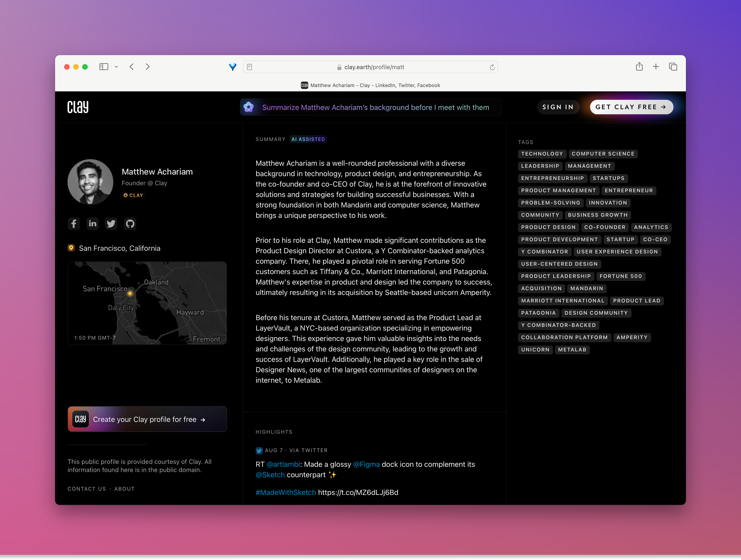Go back with the browser arrow
741x560 pixels.
pos(132,67)
